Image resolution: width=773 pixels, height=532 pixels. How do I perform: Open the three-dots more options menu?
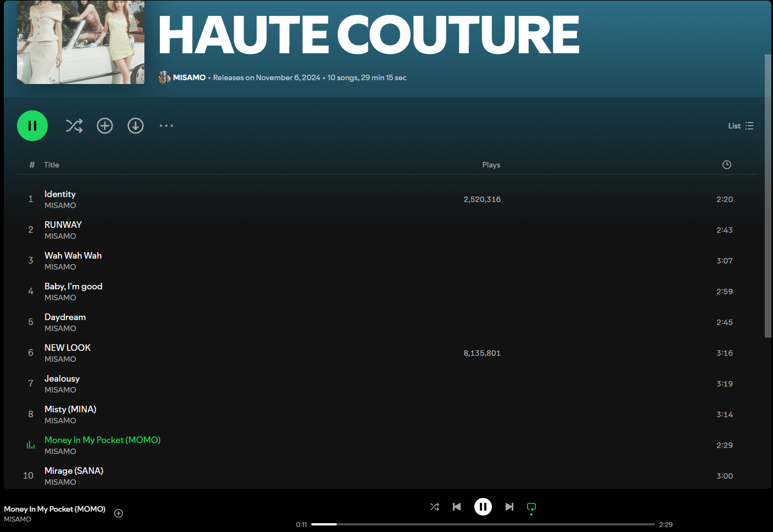(166, 126)
